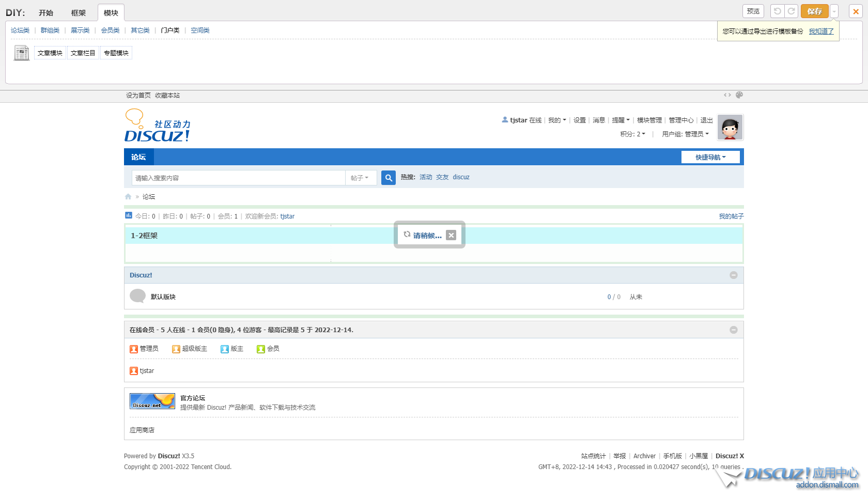This screenshot has width=868, height=498.
Task: Click the article module drag icon
Action: click(x=21, y=53)
